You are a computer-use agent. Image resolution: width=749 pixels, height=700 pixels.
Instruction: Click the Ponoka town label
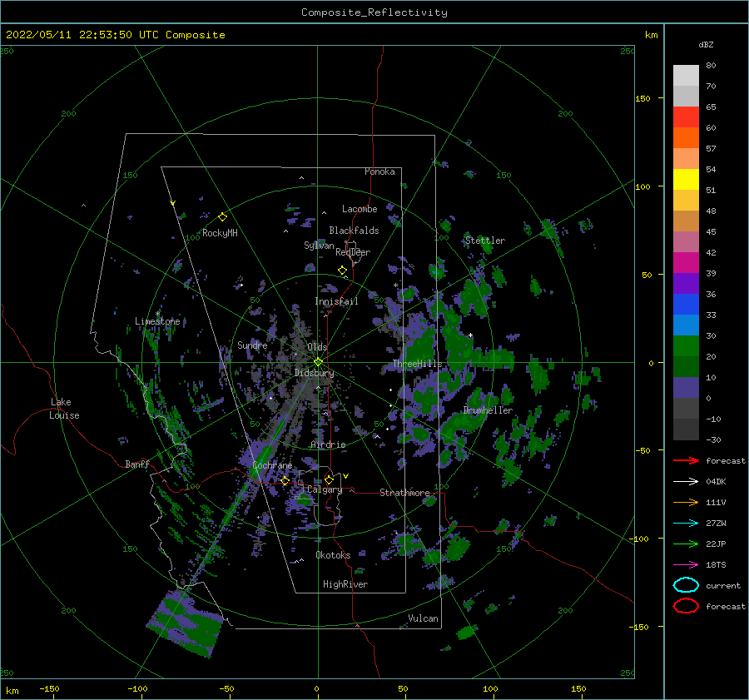point(379,171)
